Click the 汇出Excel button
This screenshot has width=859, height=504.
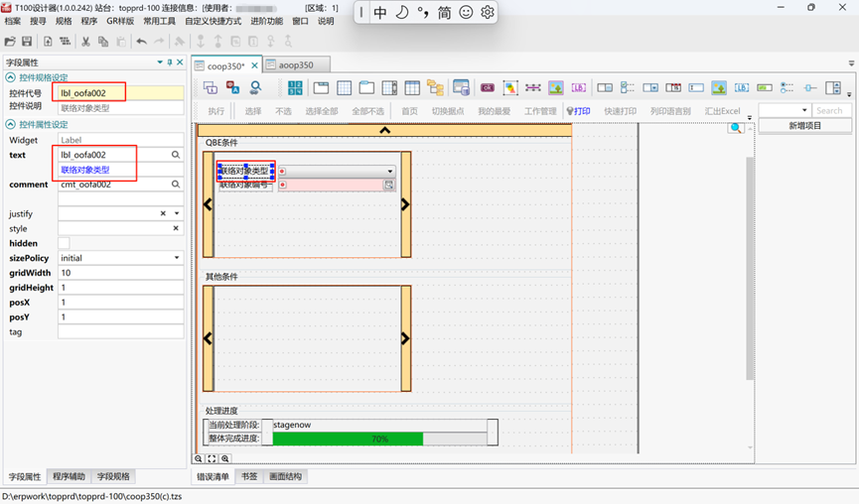722,111
